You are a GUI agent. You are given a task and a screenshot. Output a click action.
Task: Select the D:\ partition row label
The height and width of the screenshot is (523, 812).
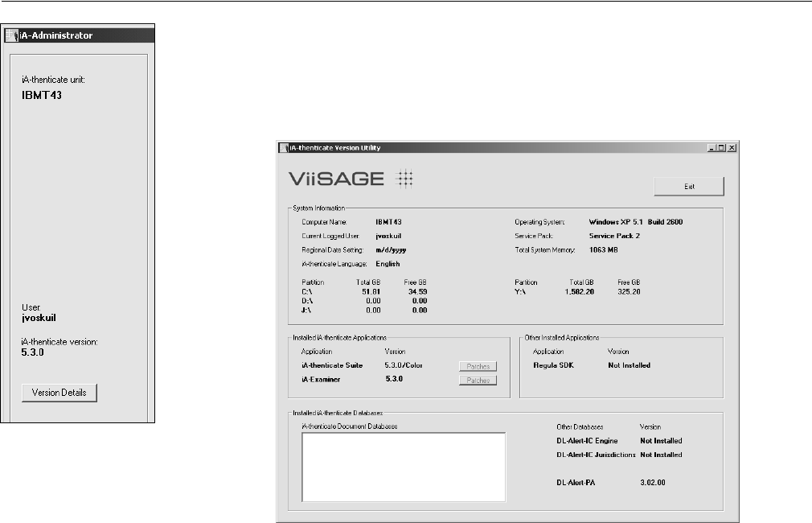coord(307,301)
